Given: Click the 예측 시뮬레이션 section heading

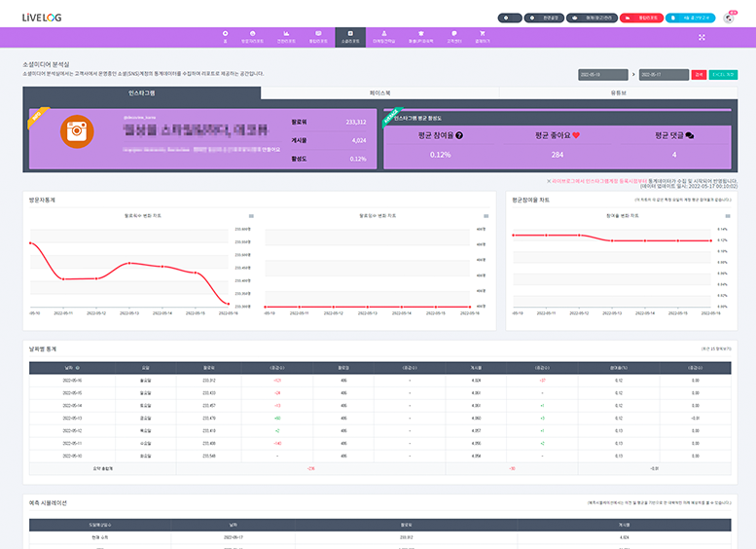Looking at the screenshot, I should pyautogui.click(x=48, y=502).
